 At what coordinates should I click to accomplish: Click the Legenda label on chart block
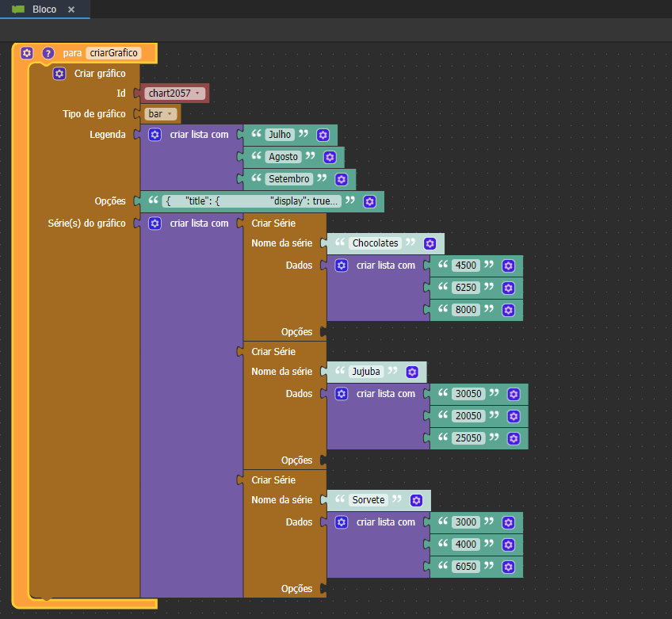(x=108, y=135)
